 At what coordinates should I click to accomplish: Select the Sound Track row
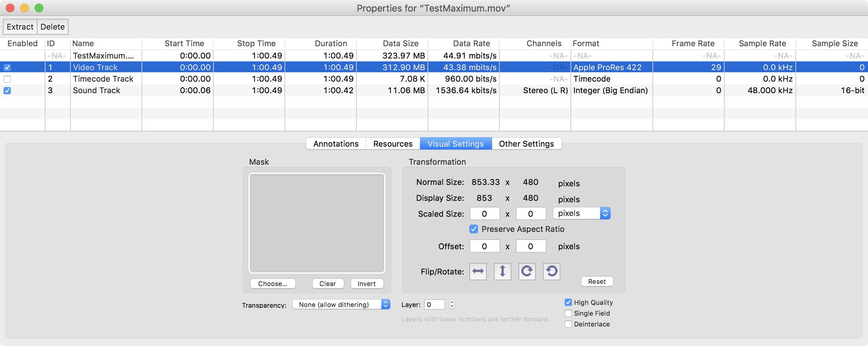coord(96,91)
